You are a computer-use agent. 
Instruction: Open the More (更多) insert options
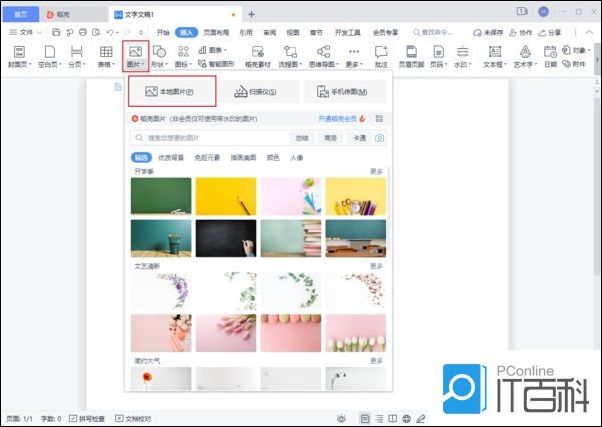pos(354,57)
